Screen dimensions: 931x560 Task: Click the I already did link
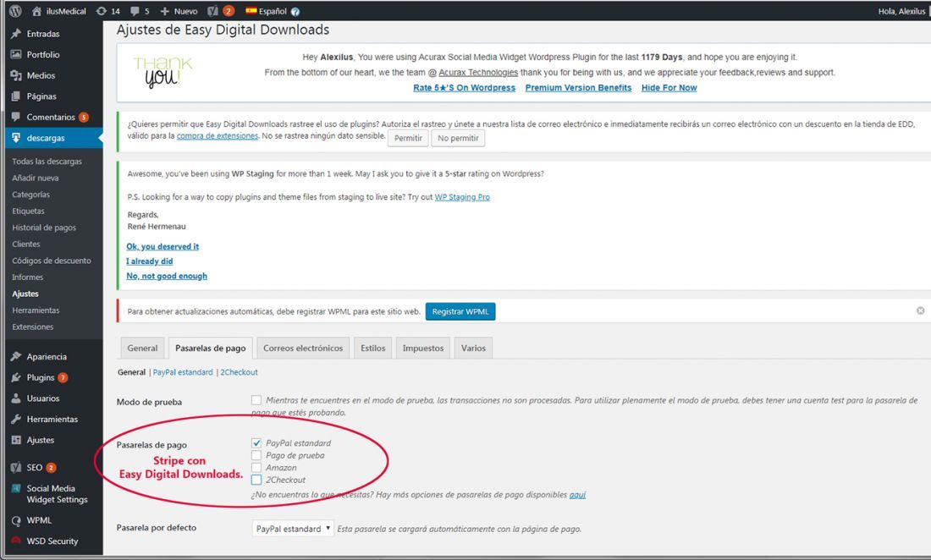tap(150, 261)
